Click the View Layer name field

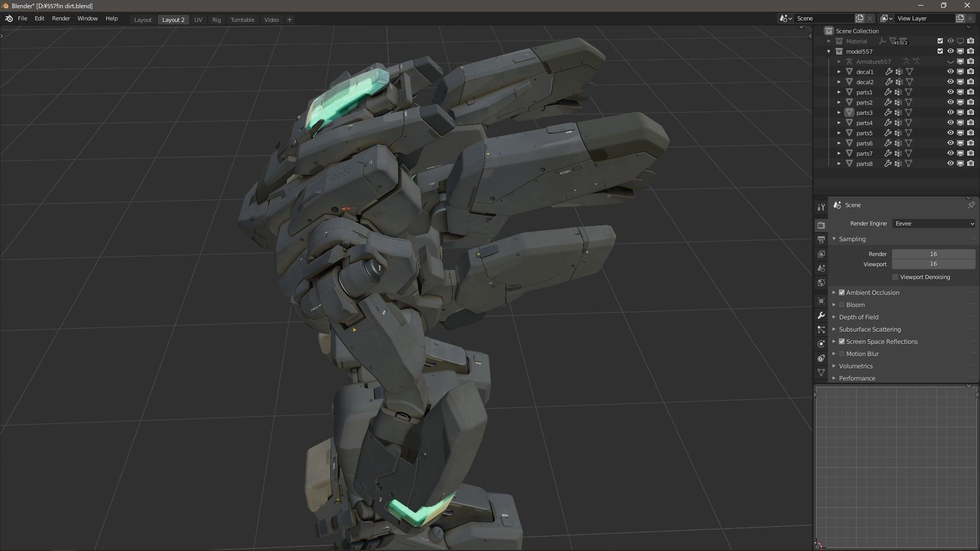(925, 18)
